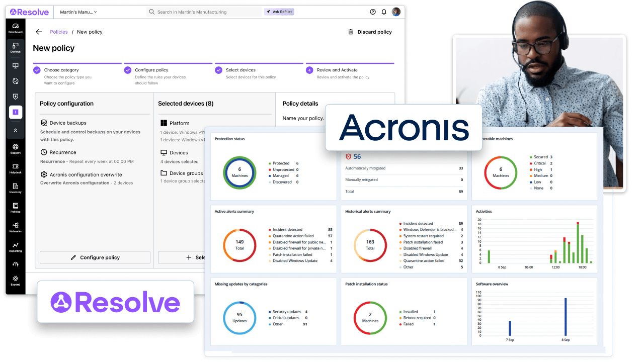Click 'Security updates' legend entry

click(287, 312)
